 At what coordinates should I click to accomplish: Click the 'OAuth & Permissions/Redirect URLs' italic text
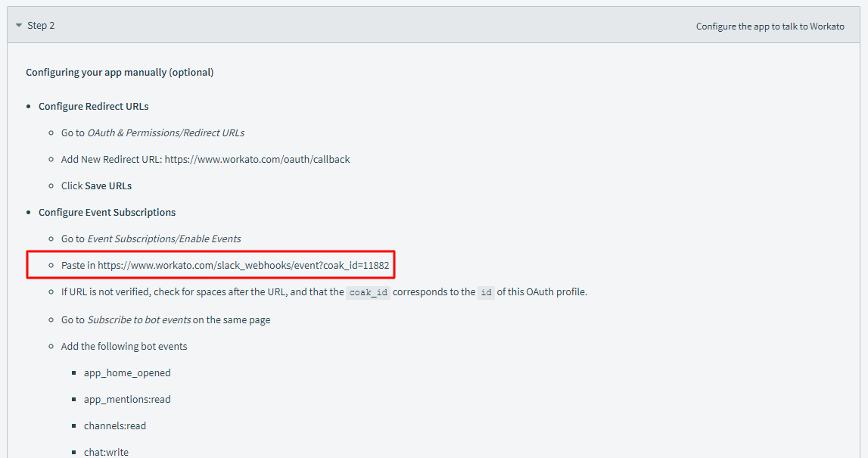tap(166, 133)
